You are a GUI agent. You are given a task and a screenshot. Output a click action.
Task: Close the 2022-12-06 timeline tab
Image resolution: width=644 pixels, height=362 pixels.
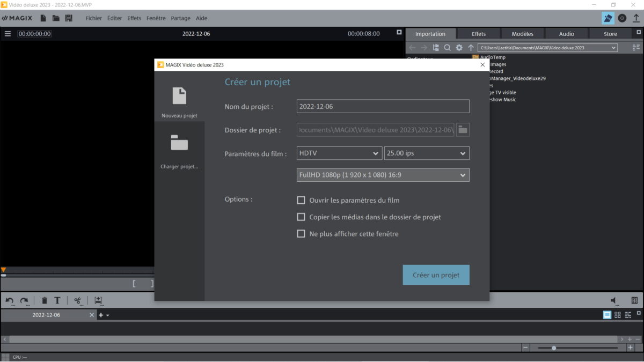[x=92, y=315]
